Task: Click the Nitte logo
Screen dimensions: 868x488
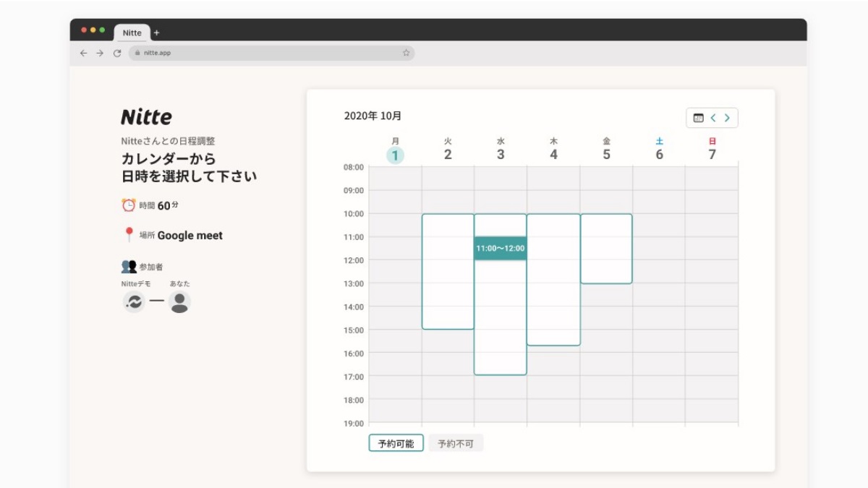Action: [146, 117]
